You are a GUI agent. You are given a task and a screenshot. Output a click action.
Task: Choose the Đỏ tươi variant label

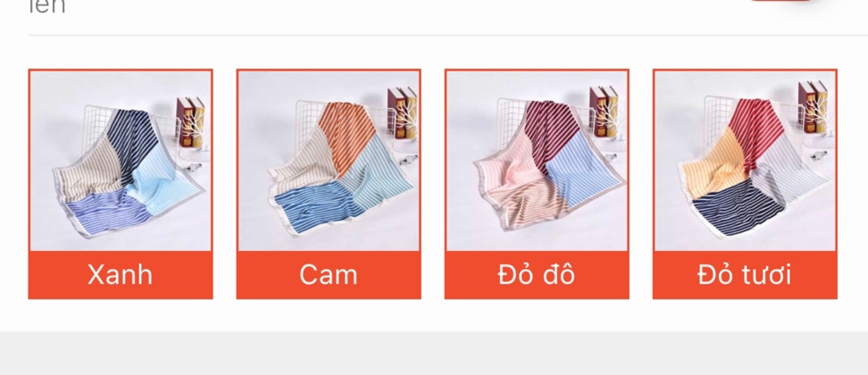tap(745, 275)
